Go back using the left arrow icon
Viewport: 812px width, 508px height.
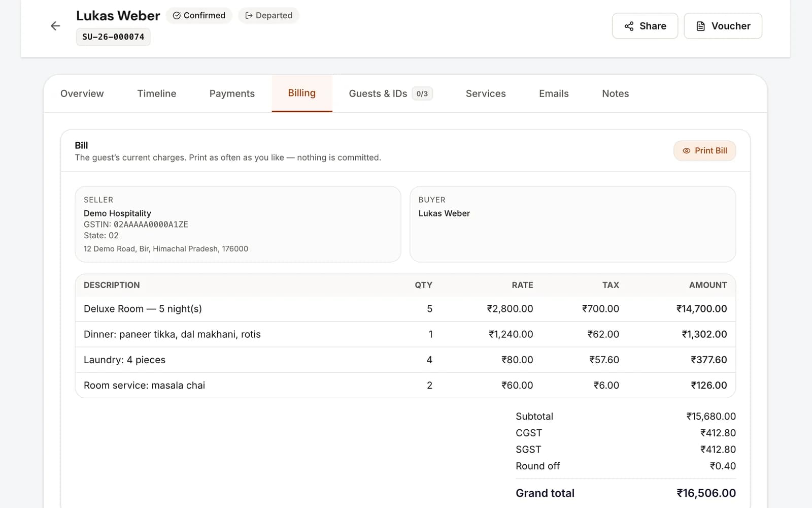55,26
